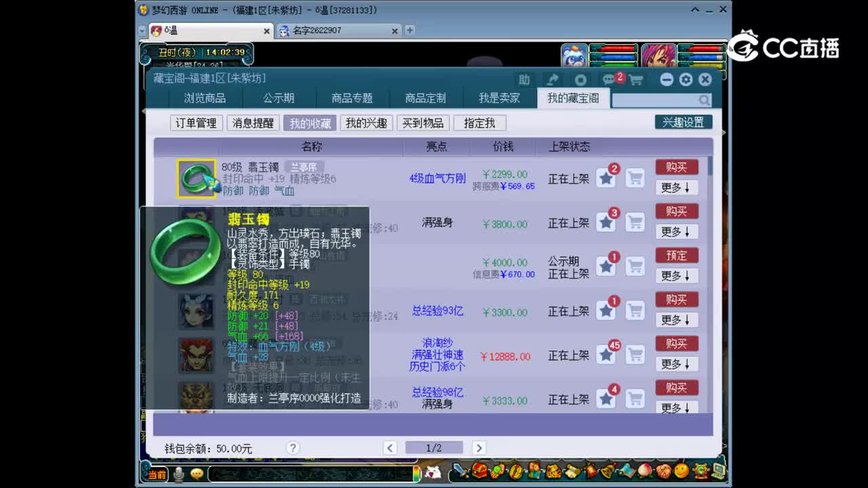The image size is (868, 488).
Task: Open the scroll icon in the game toolbar
Action: click(573, 471)
